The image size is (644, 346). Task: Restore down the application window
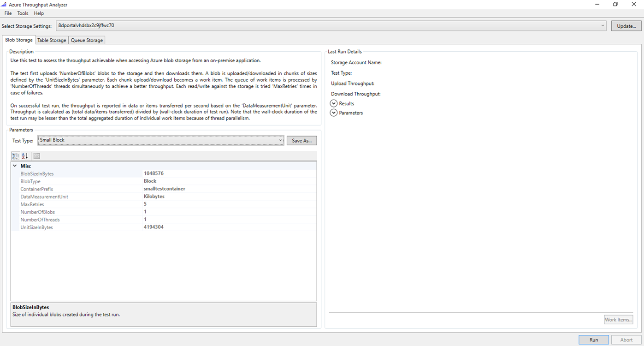click(615, 4)
